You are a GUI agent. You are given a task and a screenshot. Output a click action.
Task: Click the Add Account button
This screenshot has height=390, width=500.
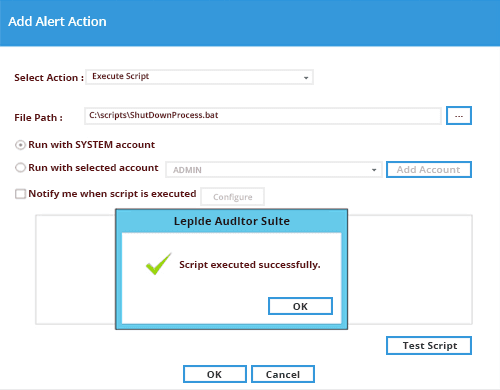(x=429, y=170)
